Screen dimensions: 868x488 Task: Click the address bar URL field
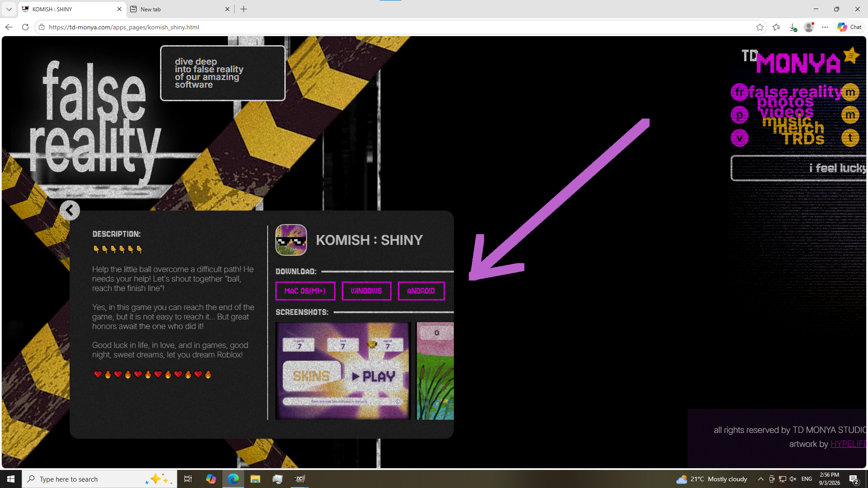click(398, 27)
